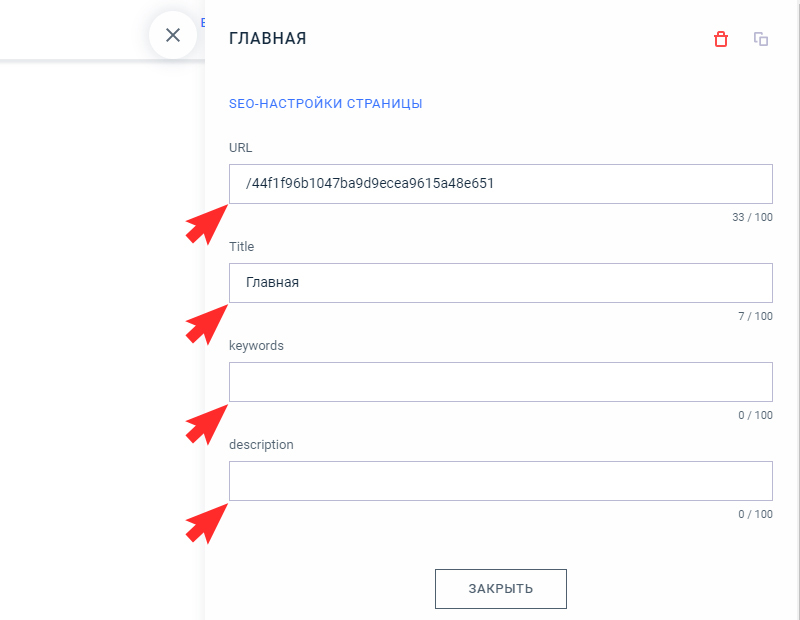Image resolution: width=800 pixels, height=620 pixels.
Task: Activate the empty description input field
Action: tap(501, 481)
